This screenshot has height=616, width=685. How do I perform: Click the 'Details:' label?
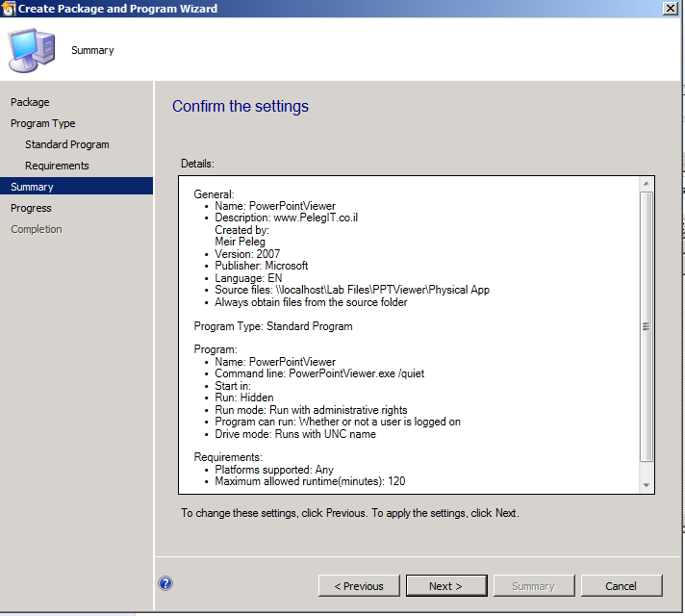[x=197, y=164]
